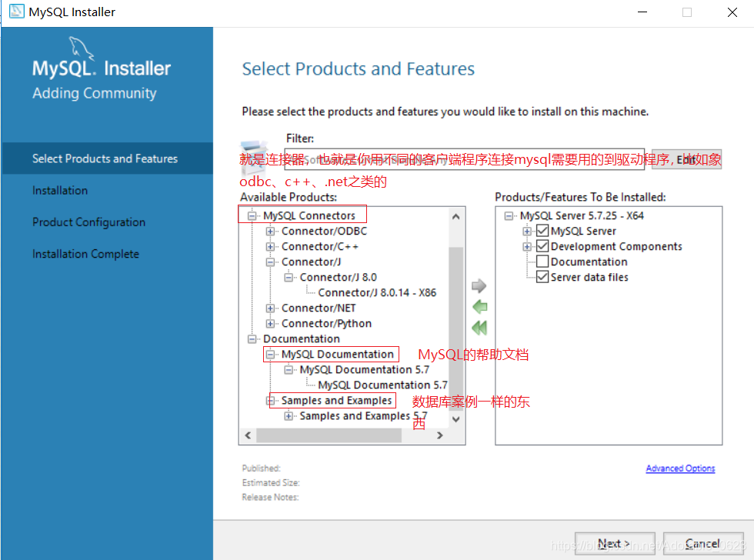Viewport: 754px width, 560px height.
Task: Click the Edit filter button
Action: [x=686, y=159]
